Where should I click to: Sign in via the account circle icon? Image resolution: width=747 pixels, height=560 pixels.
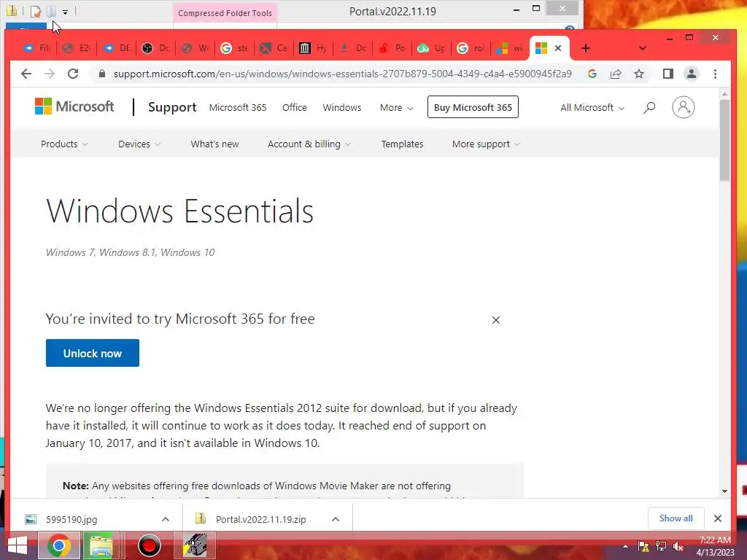click(683, 107)
